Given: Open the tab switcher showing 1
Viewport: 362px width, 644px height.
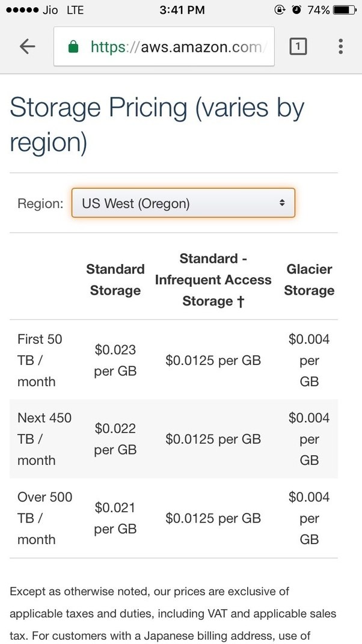Looking at the screenshot, I should 299,46.
